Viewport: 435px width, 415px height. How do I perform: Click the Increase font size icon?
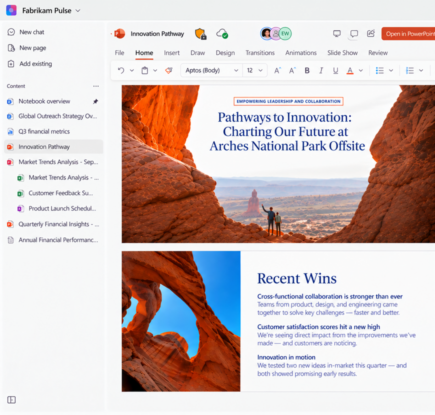277,70
